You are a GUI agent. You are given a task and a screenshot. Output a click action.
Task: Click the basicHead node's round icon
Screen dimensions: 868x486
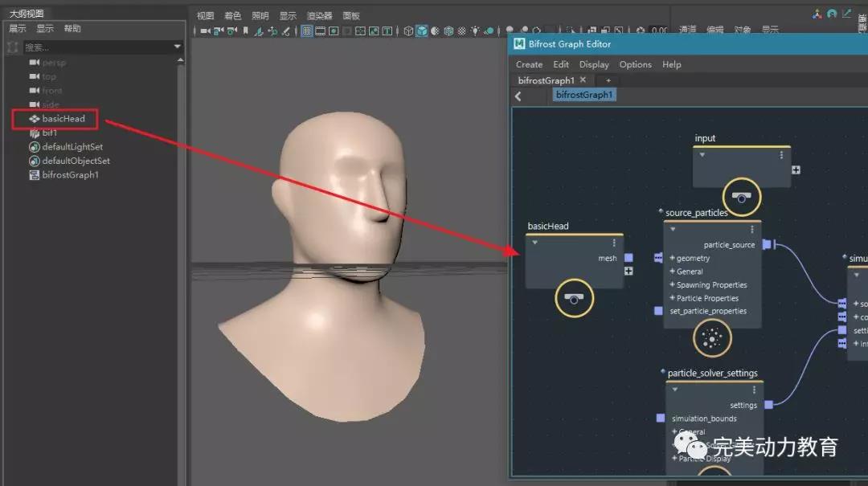574,299
